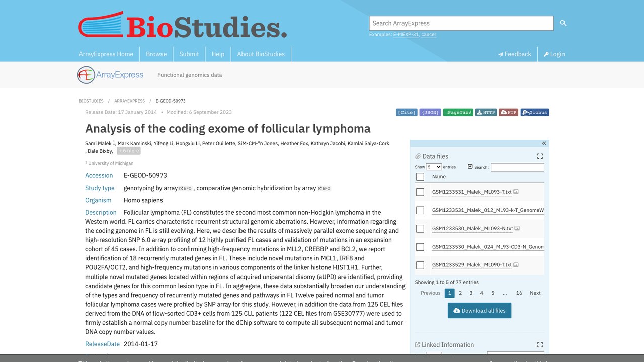Open the Browse menu item
This screenshot has height=362, width=644.
point(156,54)
